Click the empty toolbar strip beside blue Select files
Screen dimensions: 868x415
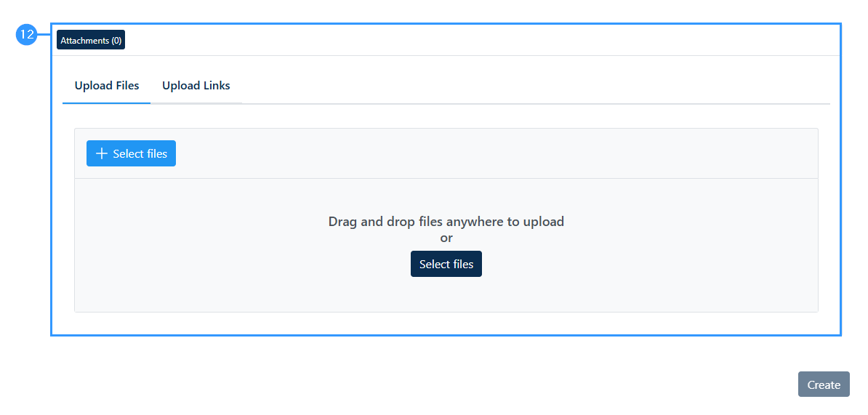pos(497,153)
